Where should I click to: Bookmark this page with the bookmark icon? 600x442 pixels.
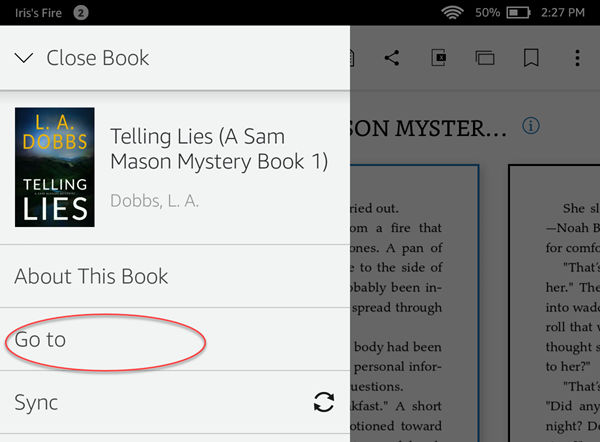[x=532, y=58]
